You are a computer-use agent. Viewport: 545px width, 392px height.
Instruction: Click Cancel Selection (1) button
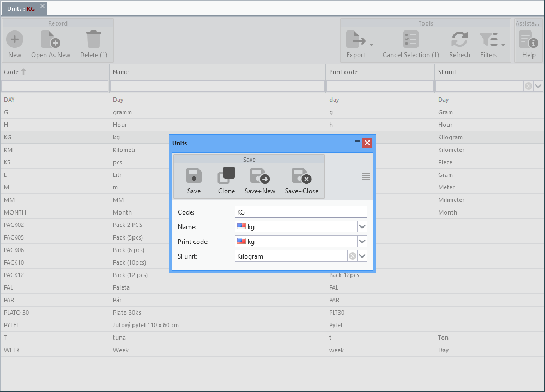pos(410,45)
